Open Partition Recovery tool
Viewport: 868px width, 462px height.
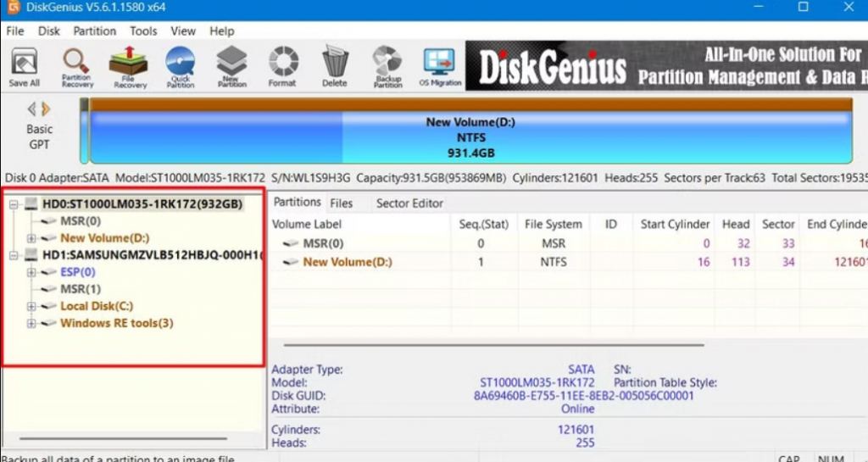click(76, 67)
